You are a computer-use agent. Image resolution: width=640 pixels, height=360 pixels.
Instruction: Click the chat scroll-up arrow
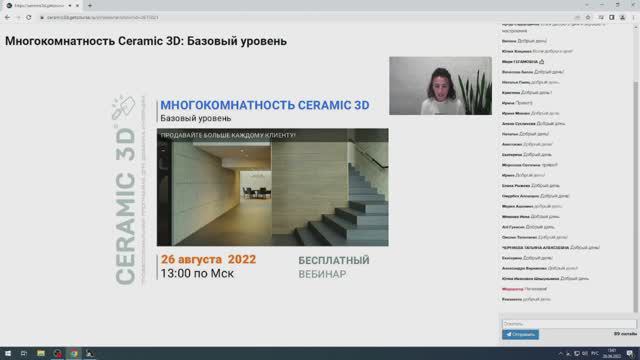pyautogui.click(x=635, y=26)
